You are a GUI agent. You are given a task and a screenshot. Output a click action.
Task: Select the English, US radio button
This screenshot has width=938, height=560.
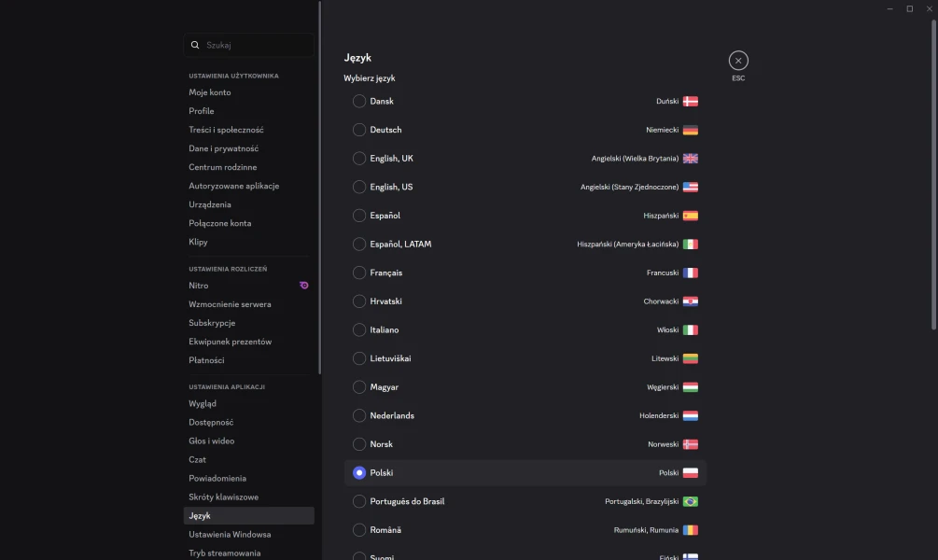click(359, 187)
